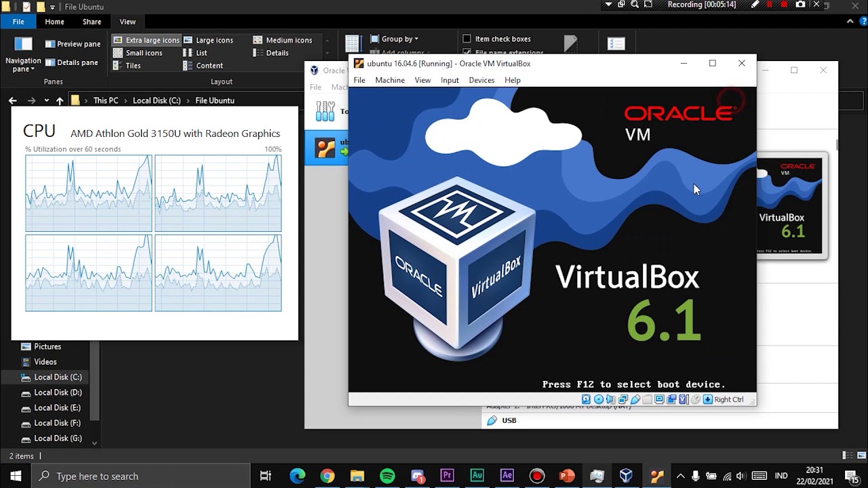Open Adobe Audition from the taskbar
868x488 pixels.
[477, 476]
